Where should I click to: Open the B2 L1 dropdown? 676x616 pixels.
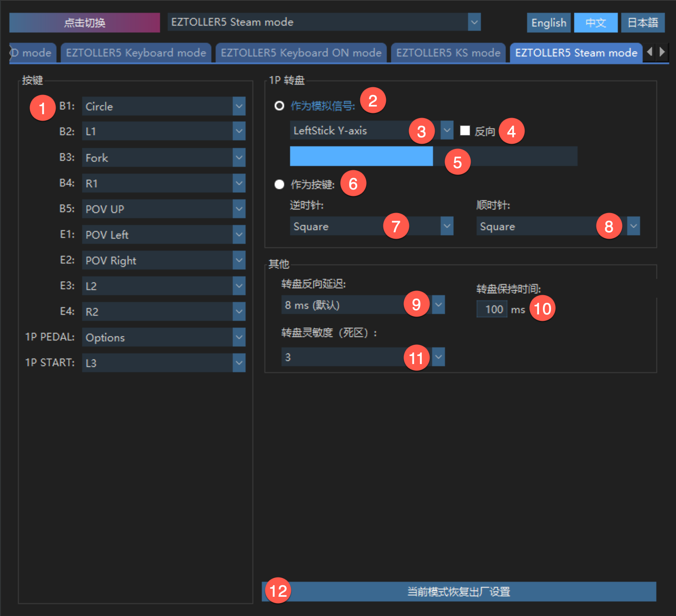click(164, 131)
